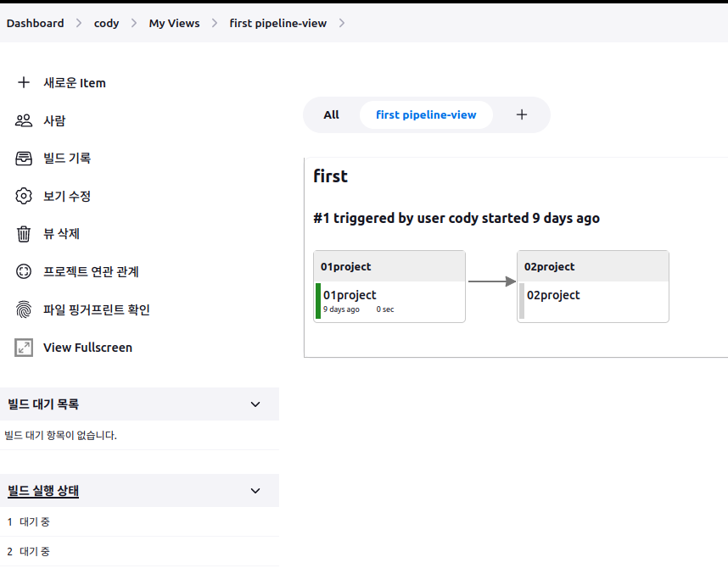Open 01project build task link
Screen dimensions: 728x585
tap(350, 295)
